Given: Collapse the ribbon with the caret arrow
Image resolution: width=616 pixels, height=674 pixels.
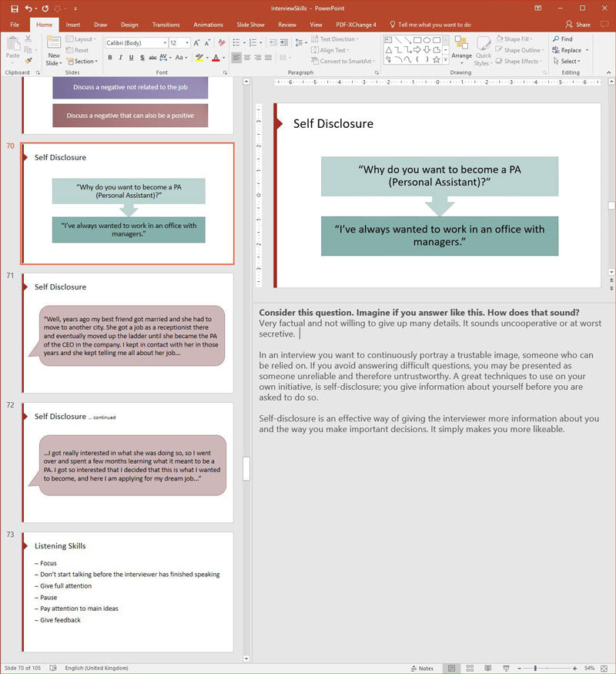Looking at the screenshot, I should pyautogui.click(x=609, y=72).
